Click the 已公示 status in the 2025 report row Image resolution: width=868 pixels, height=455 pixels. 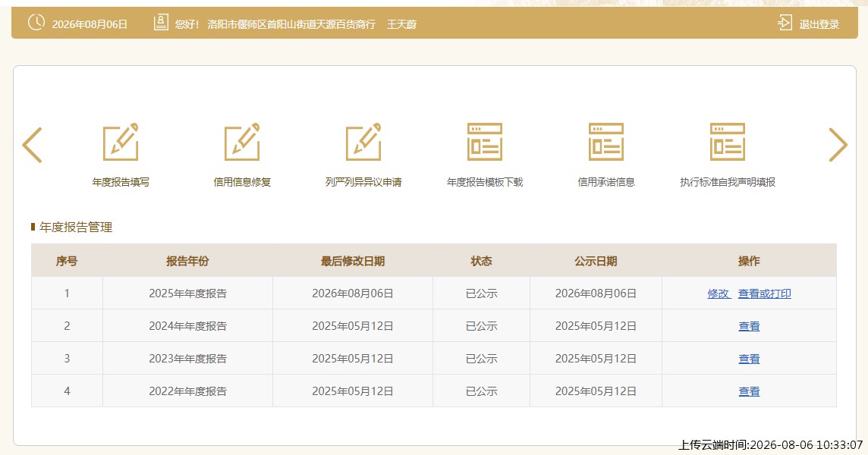pyautogui.click(x=481, y=293)
